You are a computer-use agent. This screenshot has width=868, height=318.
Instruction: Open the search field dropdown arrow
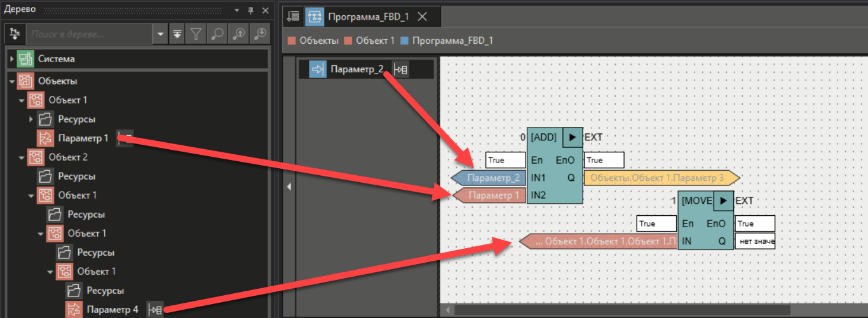coord(161,34)
